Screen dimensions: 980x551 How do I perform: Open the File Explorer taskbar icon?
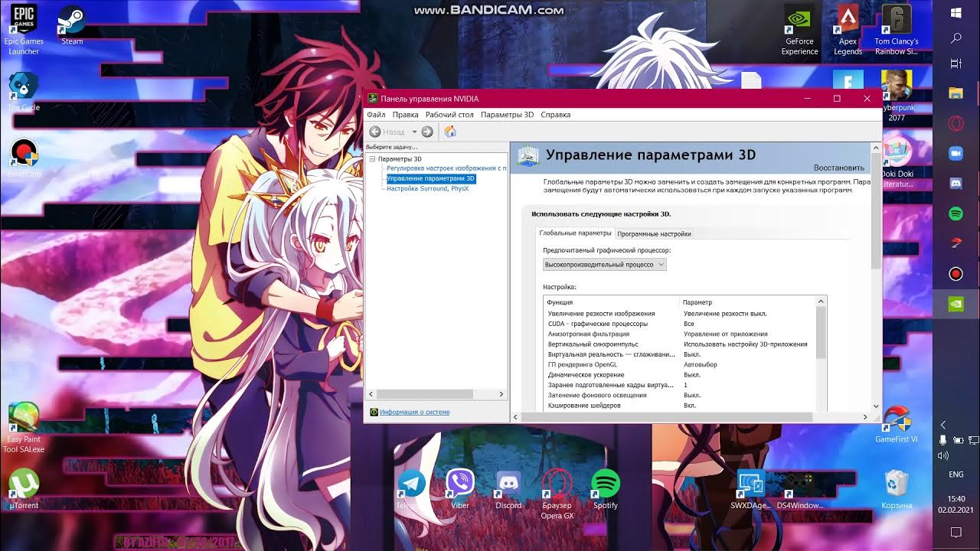click(955, 93)
